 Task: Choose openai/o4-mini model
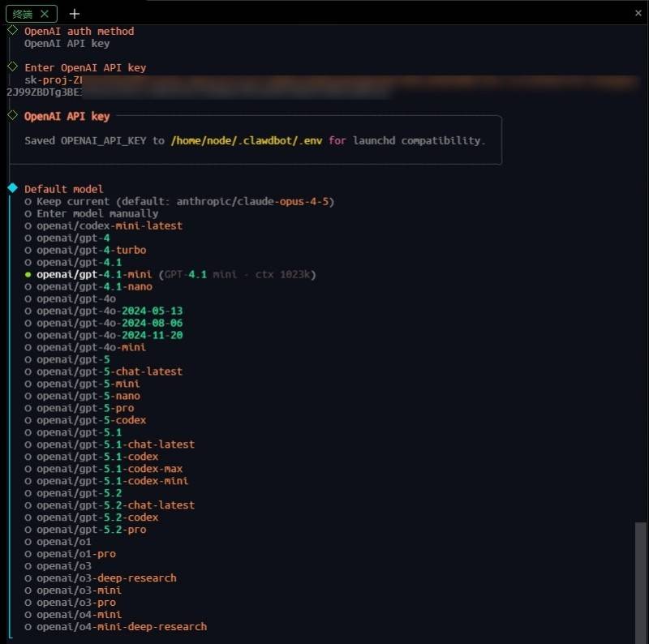pyautogui.click(x=73, y=614)
